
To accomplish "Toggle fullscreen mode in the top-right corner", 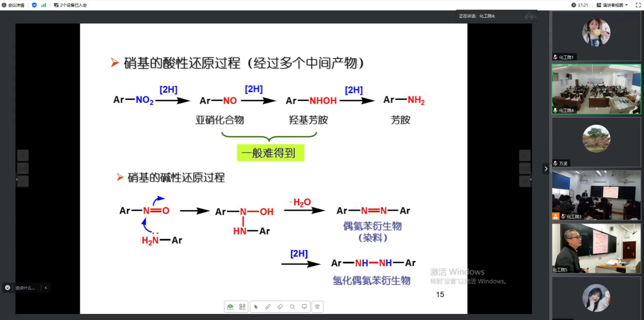I will click(638, 5).
